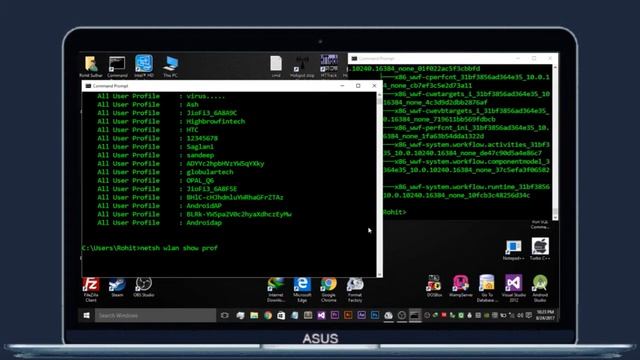Open Notepad++ desktop icon
Image resolution: width=640 pixels, height=360 pixels.
click(513, 250)
